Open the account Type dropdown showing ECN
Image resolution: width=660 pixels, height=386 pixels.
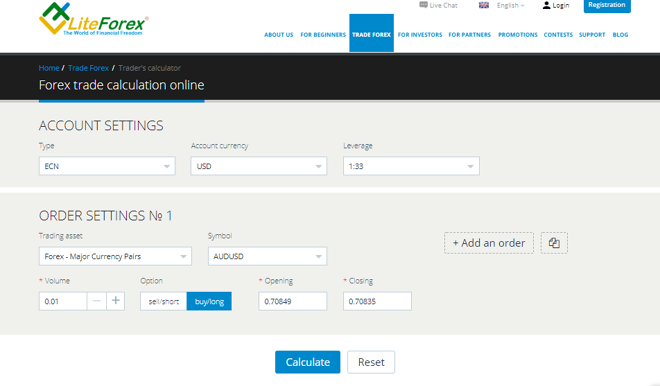click(x=107, y=166)
